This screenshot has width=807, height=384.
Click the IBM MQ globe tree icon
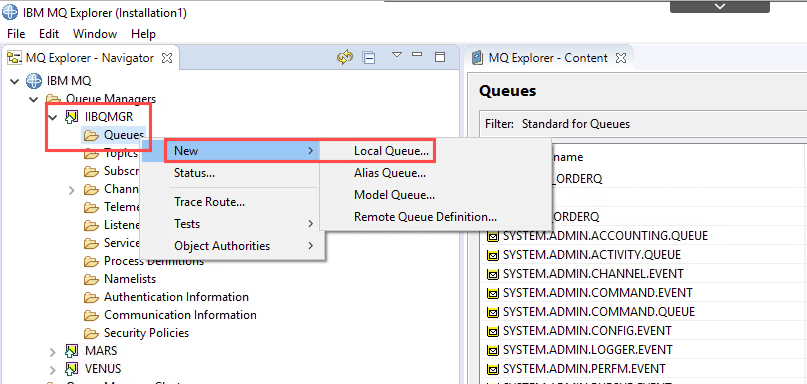[34, 81]
